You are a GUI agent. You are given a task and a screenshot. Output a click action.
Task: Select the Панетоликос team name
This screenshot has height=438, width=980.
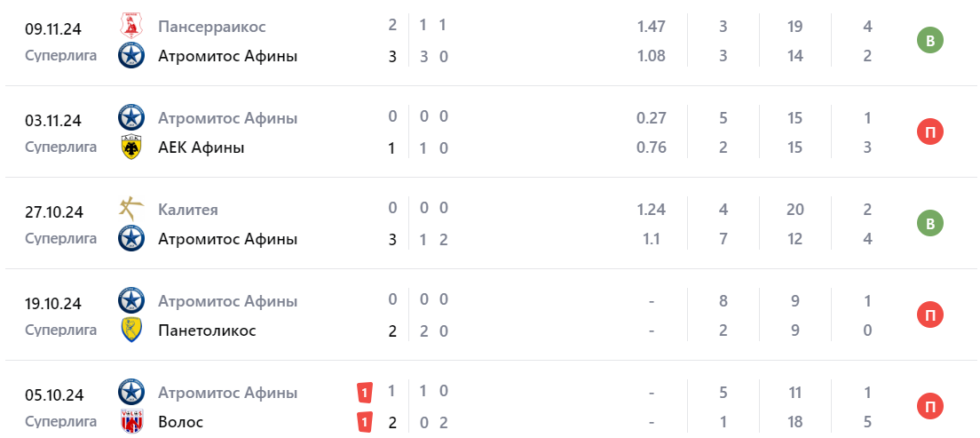click(x=207, y=330)
